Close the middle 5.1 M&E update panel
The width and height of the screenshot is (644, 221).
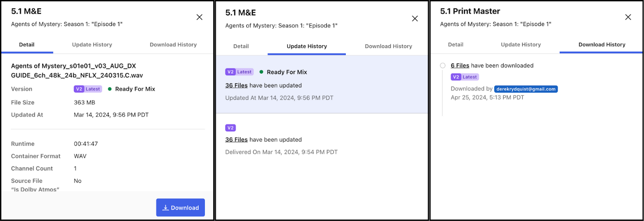pos(415,19)
